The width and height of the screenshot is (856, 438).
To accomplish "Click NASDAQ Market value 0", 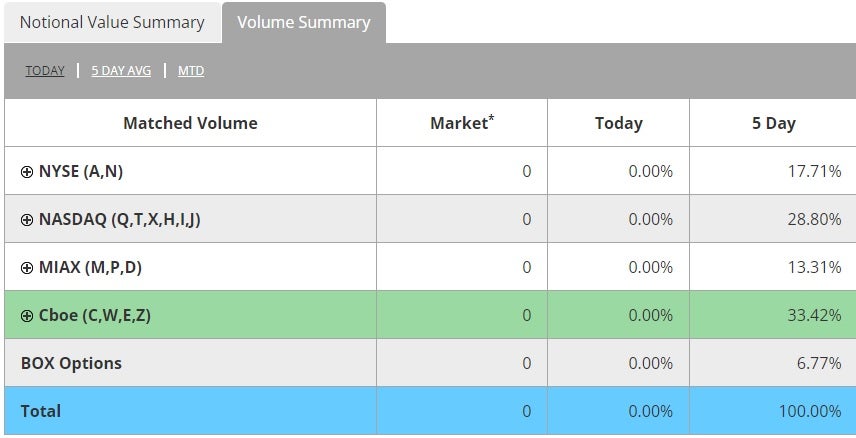I will 526,220.
